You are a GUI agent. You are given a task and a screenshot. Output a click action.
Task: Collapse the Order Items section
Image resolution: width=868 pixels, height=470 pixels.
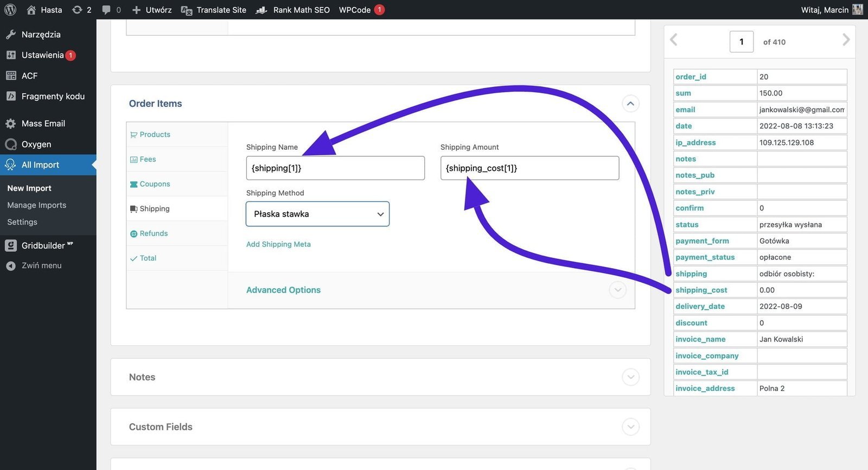point(630,104)
